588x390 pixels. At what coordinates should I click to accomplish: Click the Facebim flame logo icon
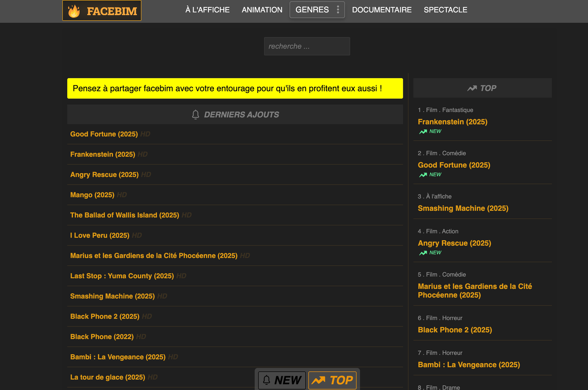(74, 11)
